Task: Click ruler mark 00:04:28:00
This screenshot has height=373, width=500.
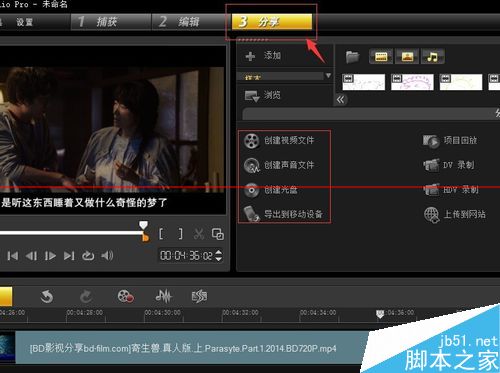Action: point(85,313)
